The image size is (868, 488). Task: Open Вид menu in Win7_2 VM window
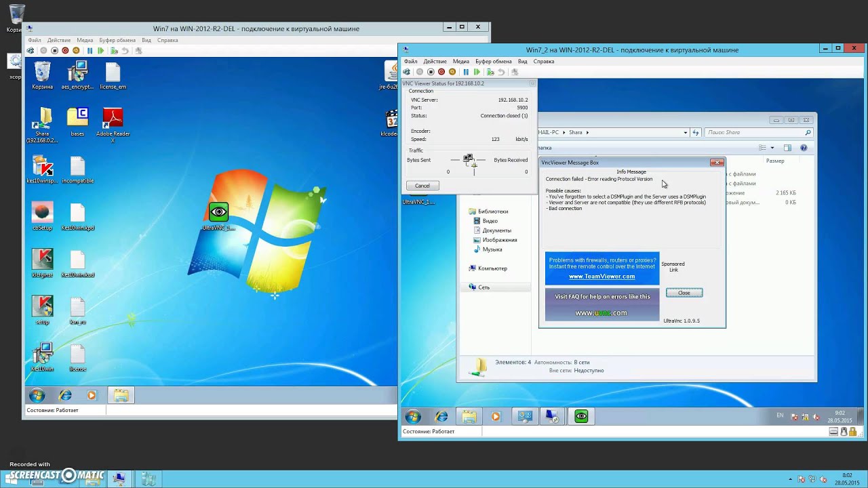click(522, 61)
